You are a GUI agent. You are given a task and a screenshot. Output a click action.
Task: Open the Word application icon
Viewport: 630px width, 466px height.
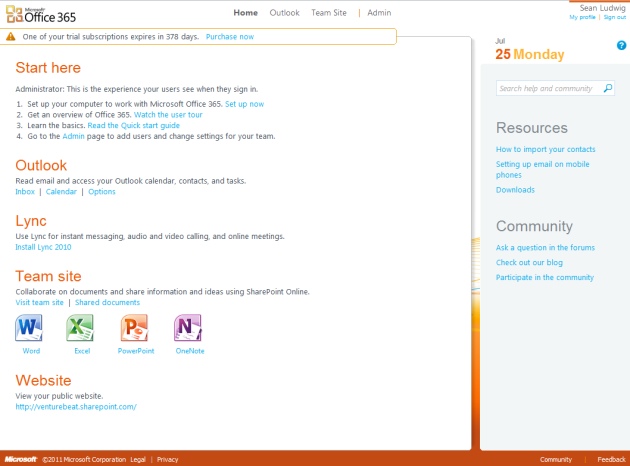coord(29,328)
